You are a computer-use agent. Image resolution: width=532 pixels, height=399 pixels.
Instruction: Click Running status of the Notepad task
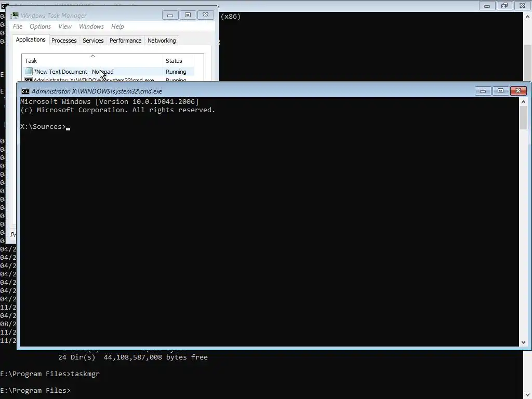176,72
